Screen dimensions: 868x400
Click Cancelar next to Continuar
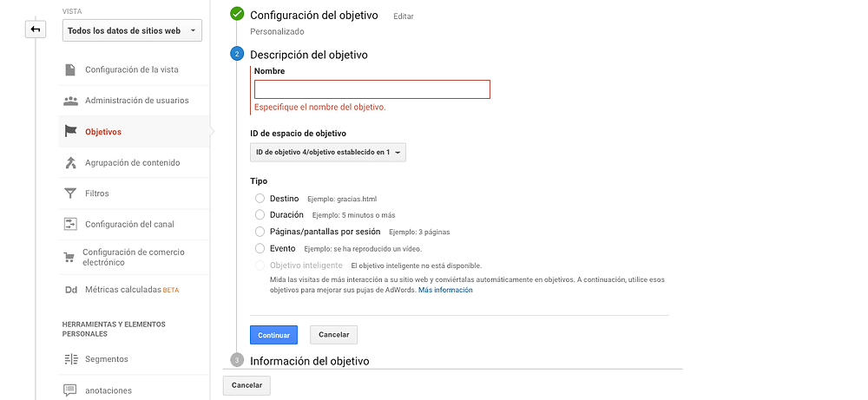click(x=334, y=335)
